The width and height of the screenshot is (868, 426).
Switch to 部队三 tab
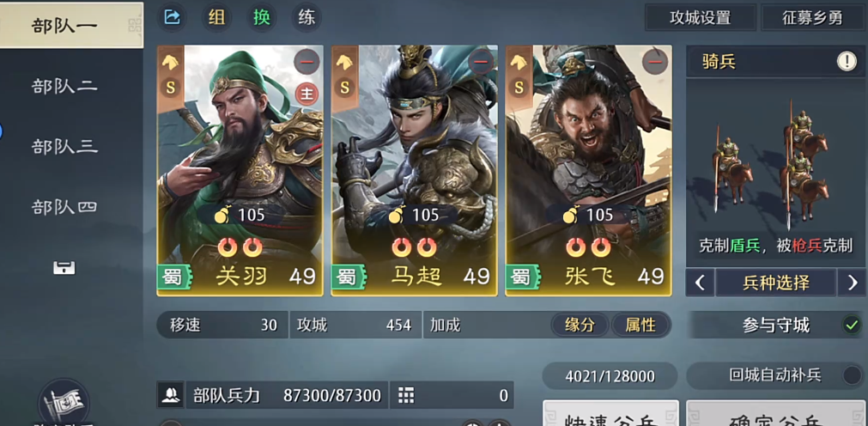coord(64,146)
